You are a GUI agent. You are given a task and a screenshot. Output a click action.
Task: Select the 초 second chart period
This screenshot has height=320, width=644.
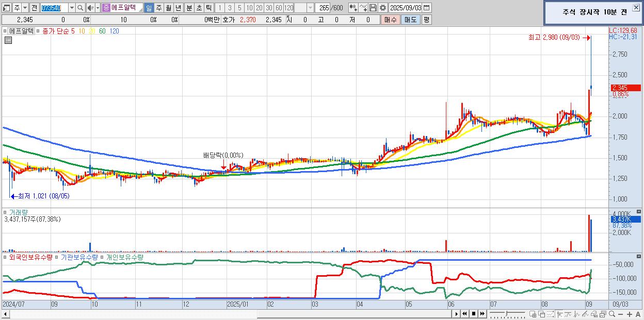[x=199, y=8]
